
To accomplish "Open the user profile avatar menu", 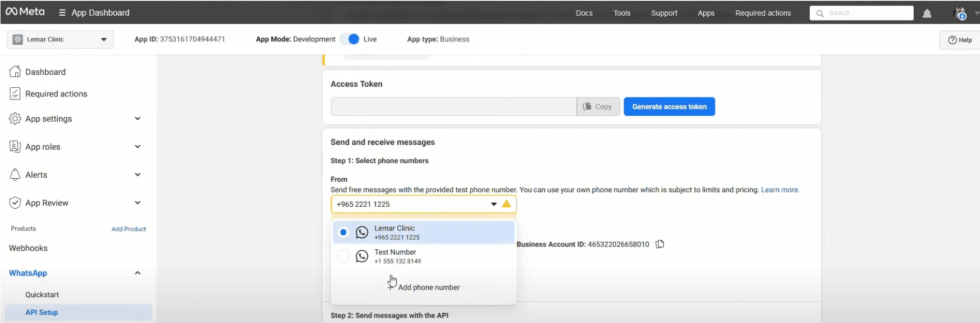I will (960, 13).
